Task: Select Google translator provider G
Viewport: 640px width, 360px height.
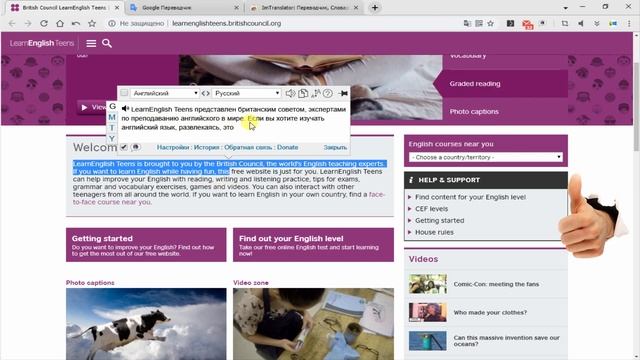Action: click(x=112, y=106)
